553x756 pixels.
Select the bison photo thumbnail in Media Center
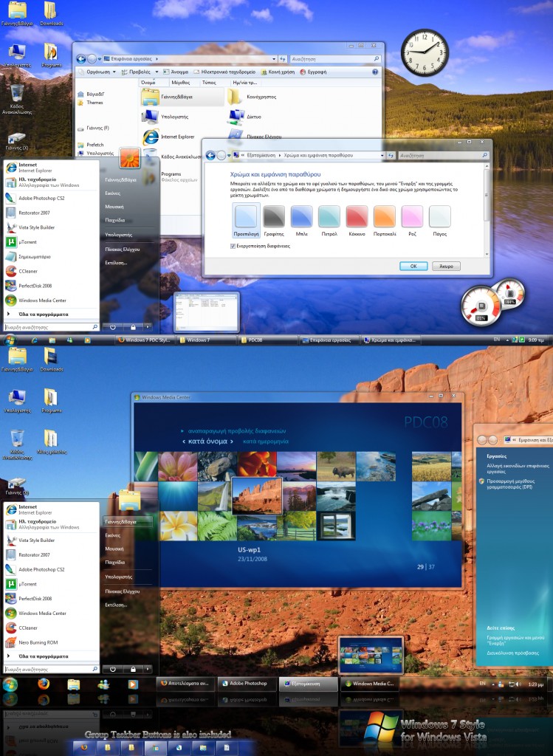click(337, 467)
